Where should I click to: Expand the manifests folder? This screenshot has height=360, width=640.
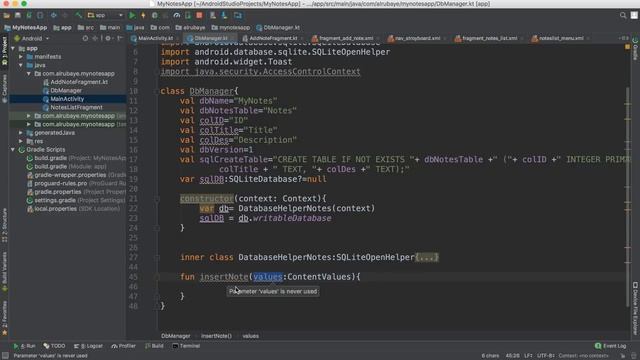coord(21,57)
